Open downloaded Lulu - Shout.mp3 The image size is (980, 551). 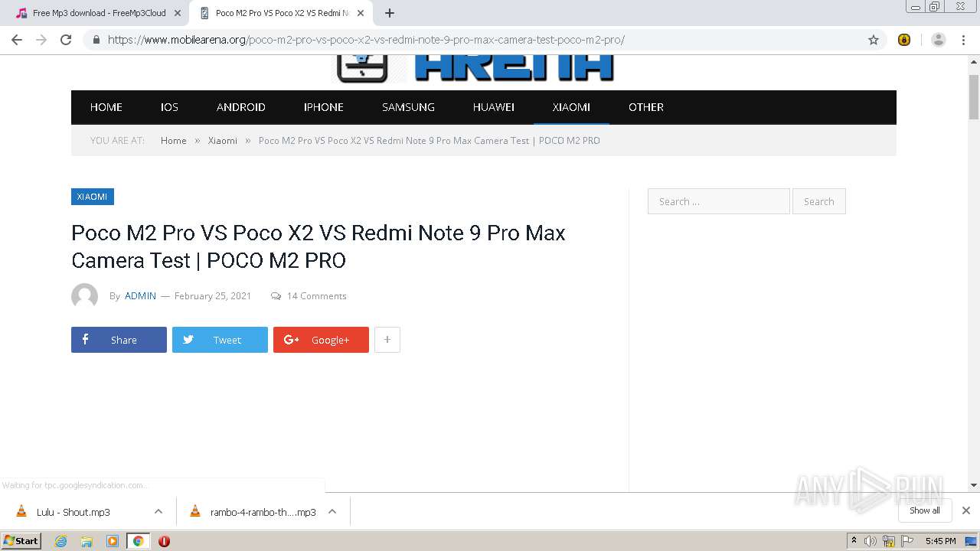pos(73,512)
